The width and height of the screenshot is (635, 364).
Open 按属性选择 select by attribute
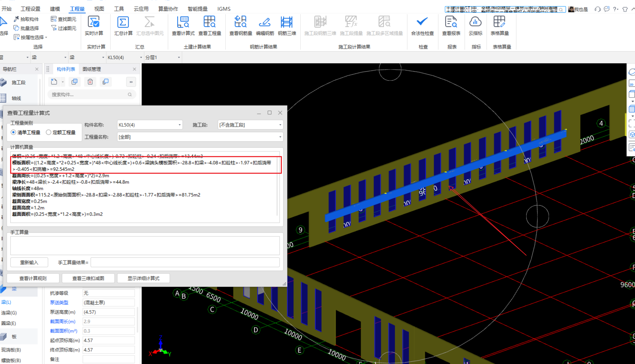30,37
